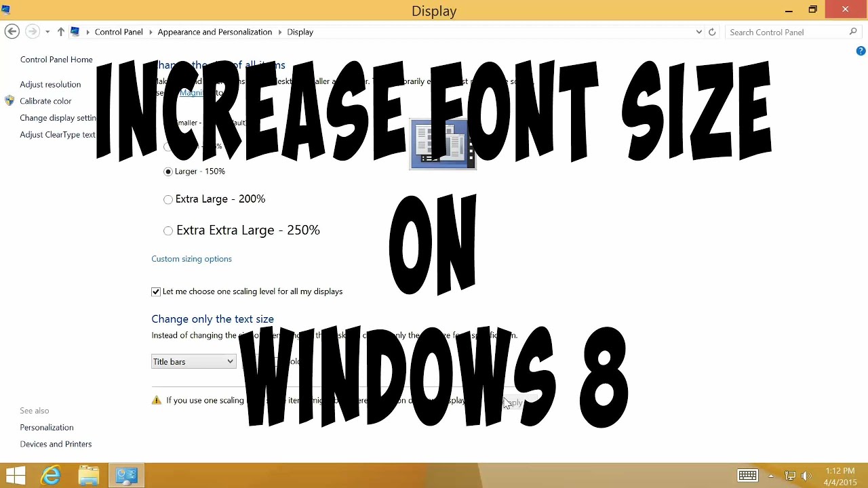
Task: Show hidden tray icons arrow
Action: pyautogui.click(x=771, y=476)
